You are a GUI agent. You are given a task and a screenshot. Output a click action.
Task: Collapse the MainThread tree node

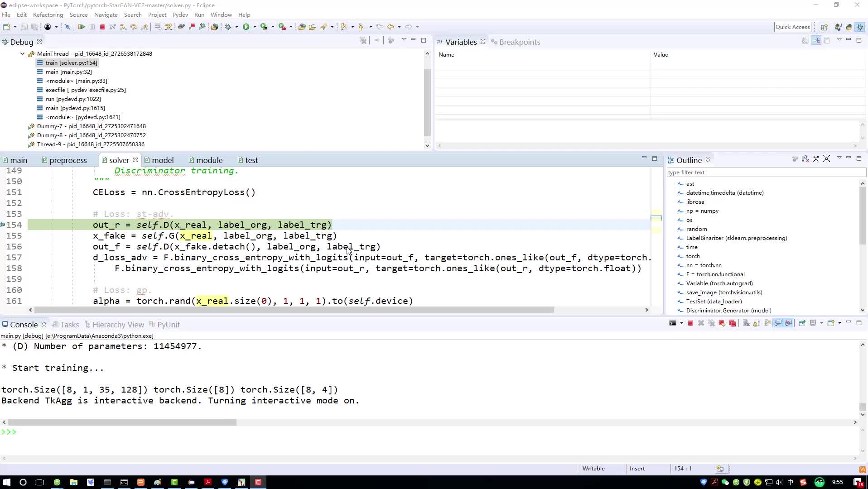[22, 53]
